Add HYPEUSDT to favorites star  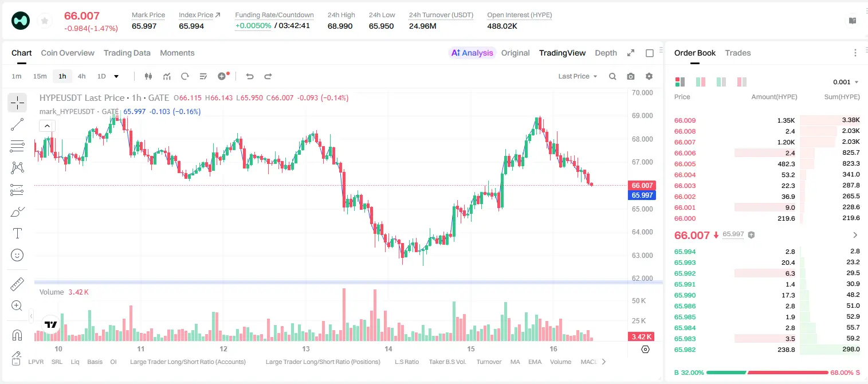coord(44,21)
